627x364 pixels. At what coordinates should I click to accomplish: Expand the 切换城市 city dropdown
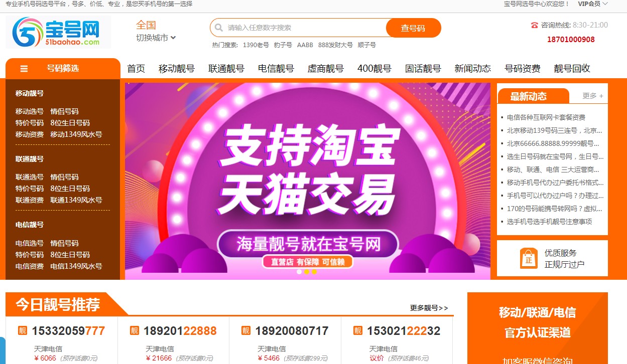tap(156, 38)
